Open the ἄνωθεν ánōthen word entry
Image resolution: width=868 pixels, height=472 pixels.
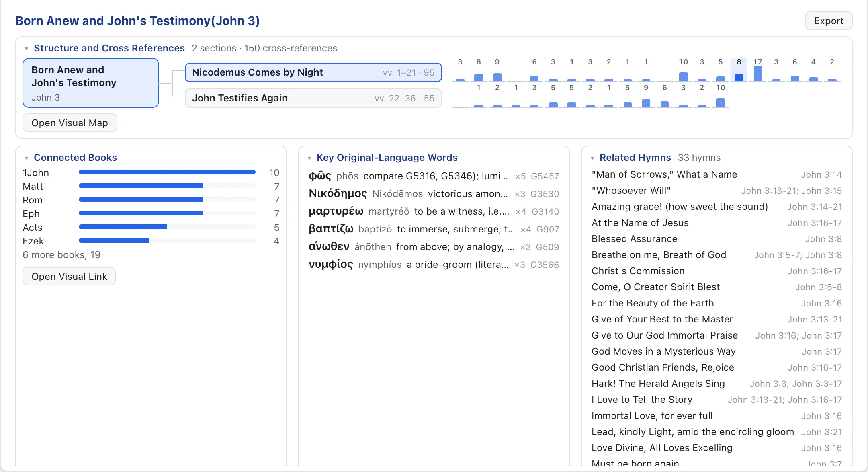(434, 246)
